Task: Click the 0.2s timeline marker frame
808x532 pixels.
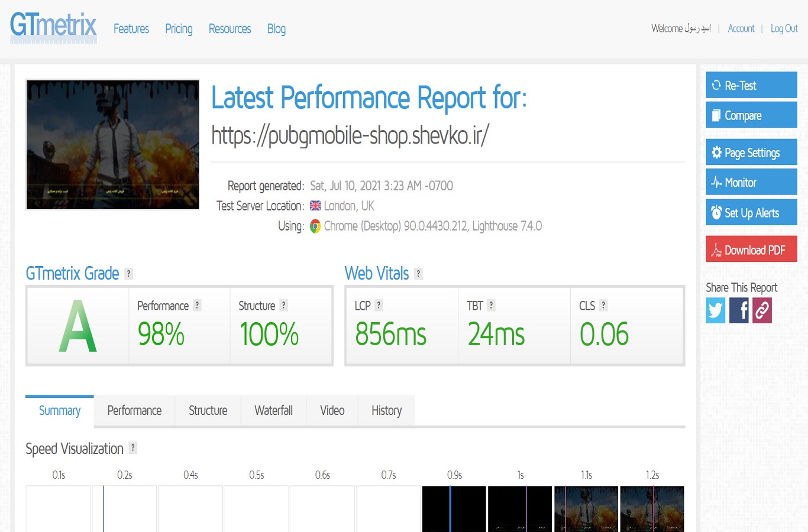Action: (x=124, y=509)
